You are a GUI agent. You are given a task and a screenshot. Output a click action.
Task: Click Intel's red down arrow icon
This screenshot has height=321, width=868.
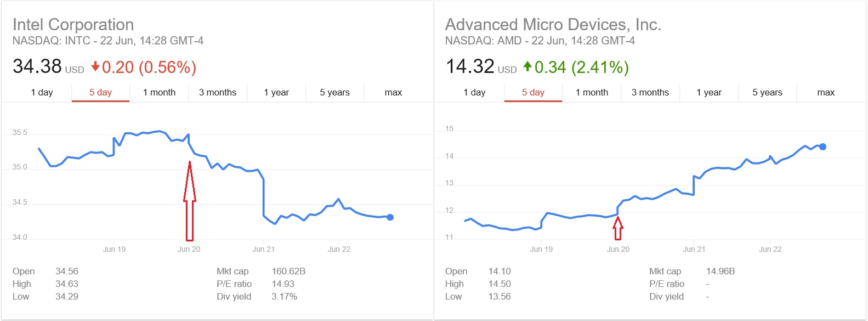[95, 66]
